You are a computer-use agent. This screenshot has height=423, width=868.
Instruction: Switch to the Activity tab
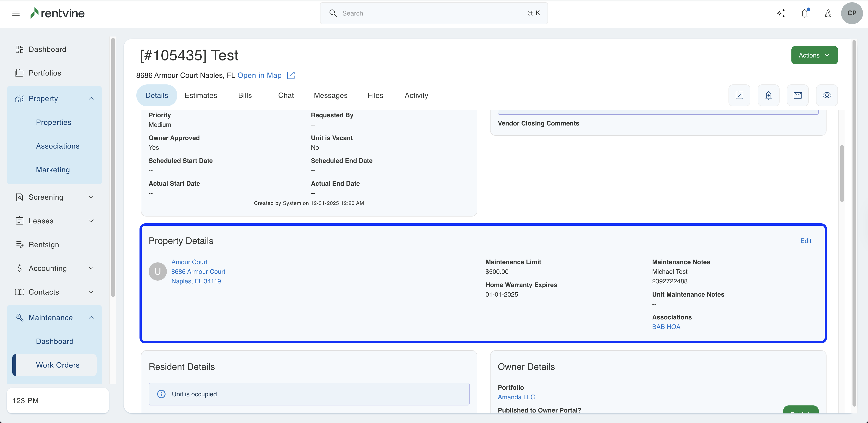point(416,95)
